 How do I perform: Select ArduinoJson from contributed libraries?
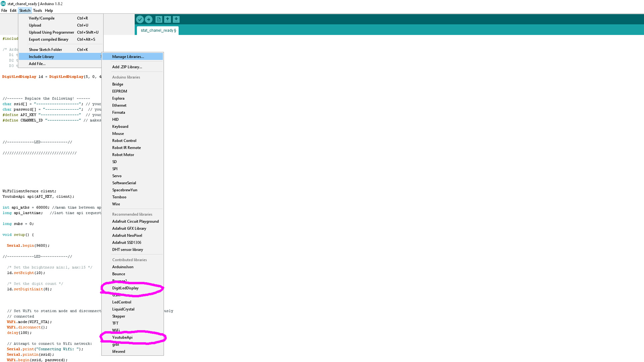pyautogui.click(x=123, y=266)
